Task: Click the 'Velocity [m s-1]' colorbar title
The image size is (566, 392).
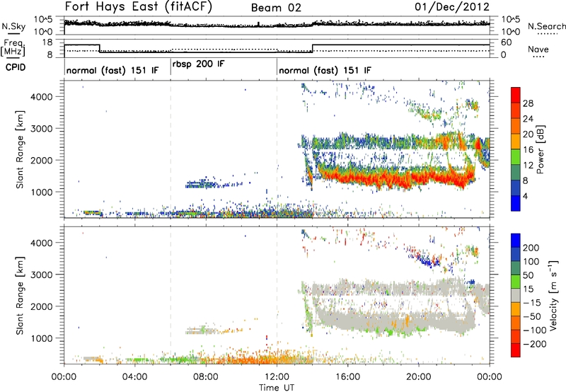Action: (x=553, y=295)
